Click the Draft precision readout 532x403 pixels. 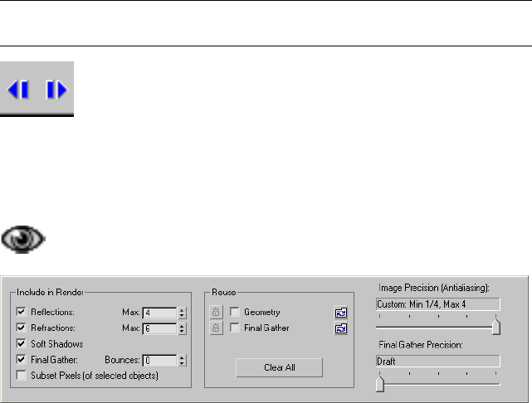(438, 362)
